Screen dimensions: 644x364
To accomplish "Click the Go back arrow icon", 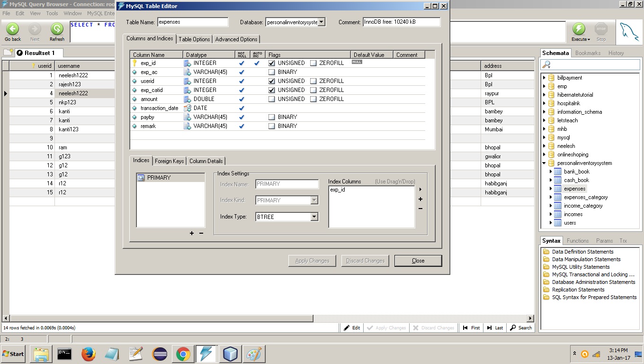I will pyautogui.click(x=13, y=29).
